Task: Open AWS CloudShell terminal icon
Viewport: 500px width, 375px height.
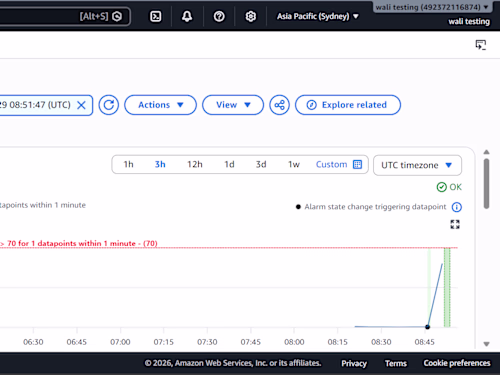Action: (x=156, y=16)
